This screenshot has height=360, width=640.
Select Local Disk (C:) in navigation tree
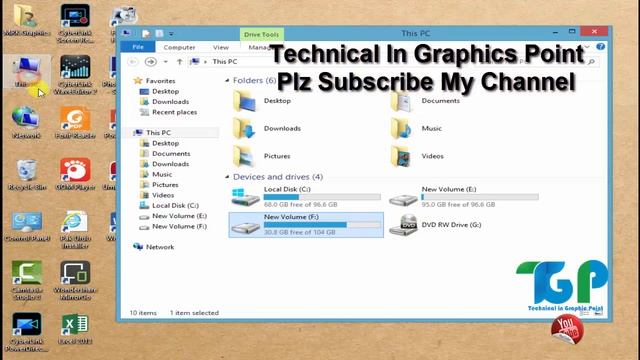[x=169, y=205]
